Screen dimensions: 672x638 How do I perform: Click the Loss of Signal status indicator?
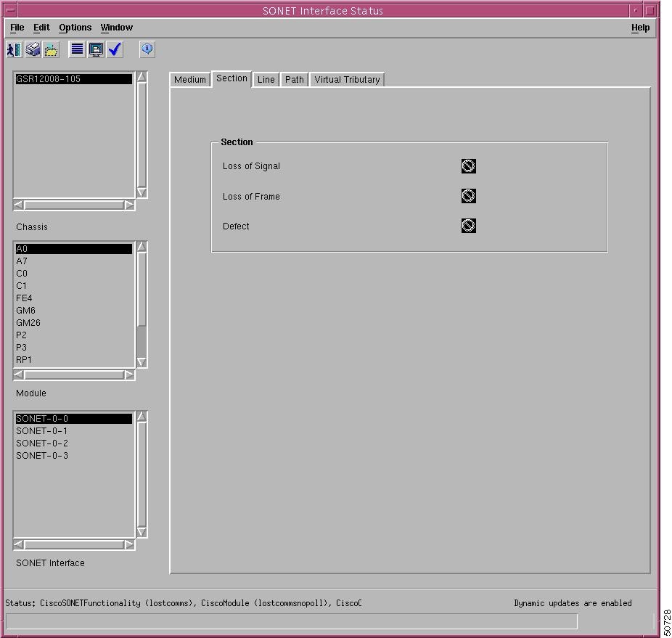(x=468, y=166)
